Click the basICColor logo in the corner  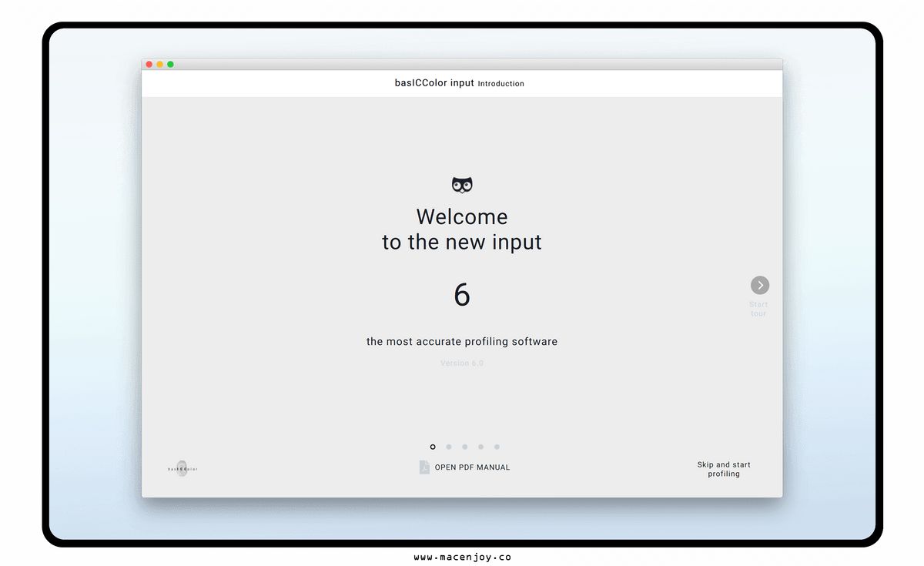point(182,468)
